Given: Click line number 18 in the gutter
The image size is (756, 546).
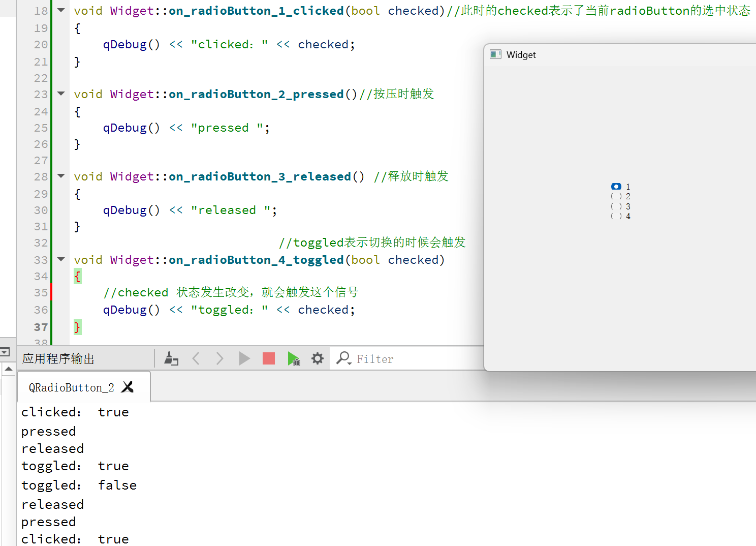Looking at the screenshot, I should coord(41,11).
